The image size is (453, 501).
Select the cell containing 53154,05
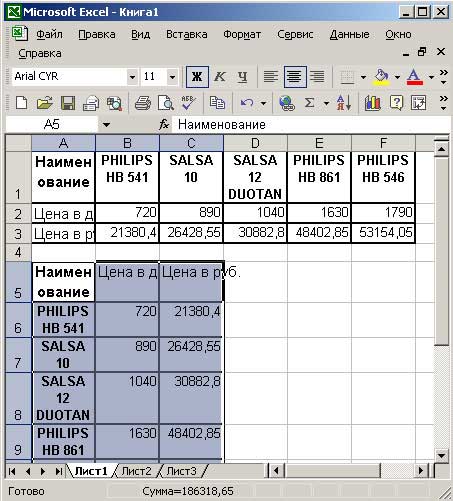click(383, 233)
